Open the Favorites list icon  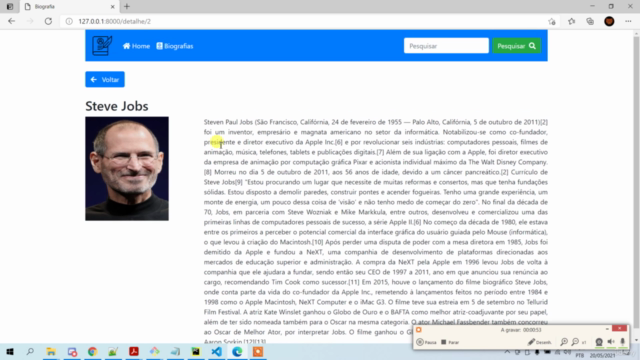pos(571,21)
